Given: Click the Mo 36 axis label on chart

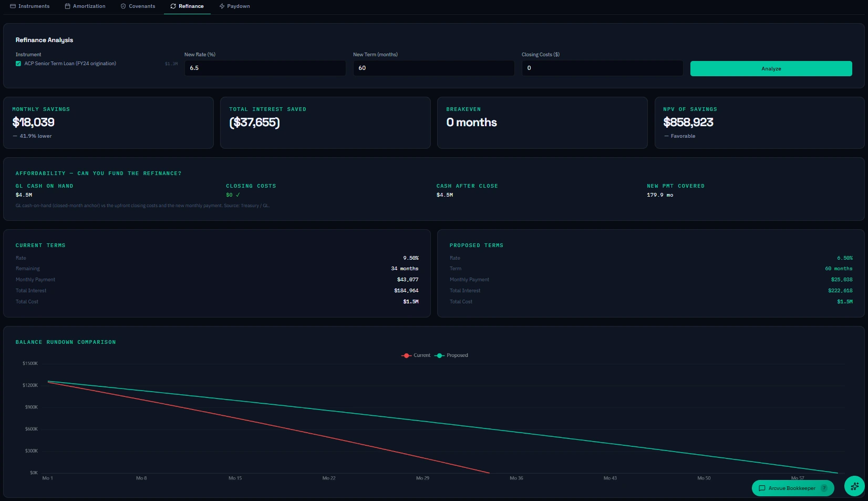Looking at the screenshot, I should pyautogui.click(x=516, y=478).
